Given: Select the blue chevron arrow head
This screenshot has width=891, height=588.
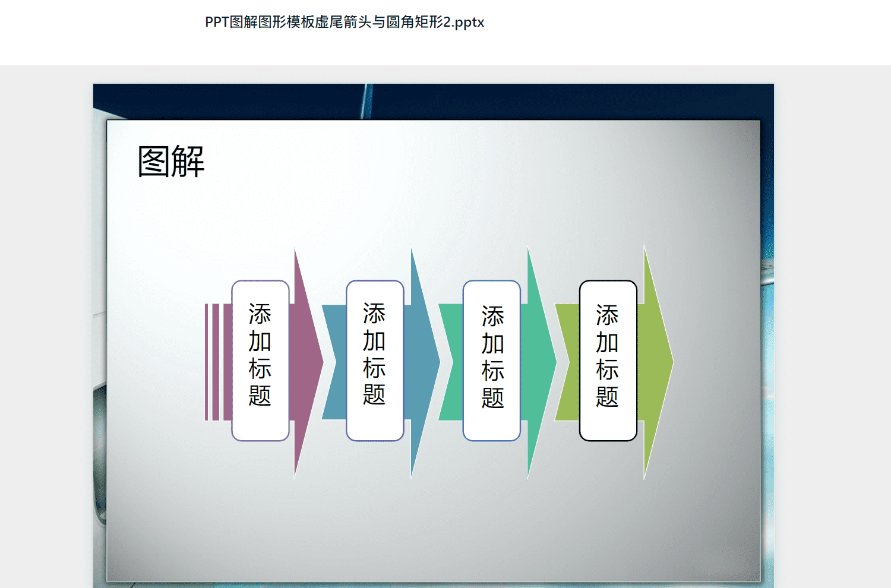Looking at the screenshot, I should tap(423, 362).
